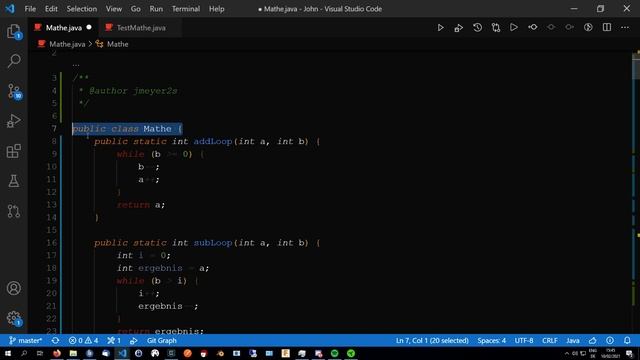Click the unsaved dot on Mathe.java tab
Screen dimensions: 640x360
click(89, 27)
